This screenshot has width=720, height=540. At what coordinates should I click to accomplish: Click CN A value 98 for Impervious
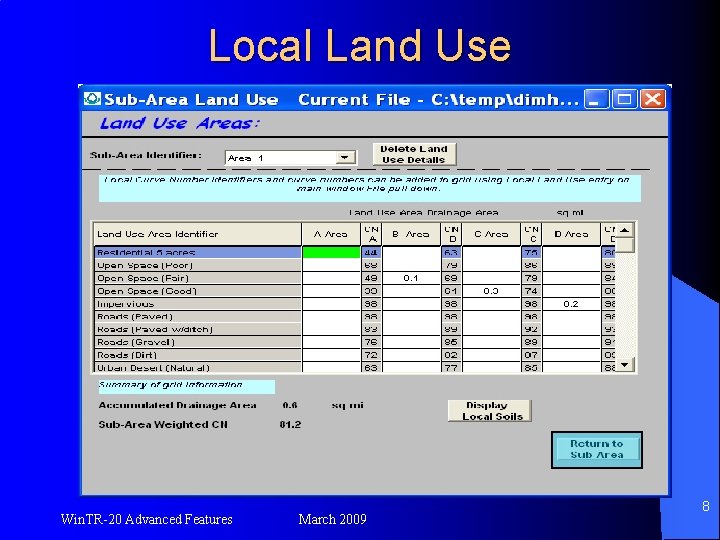tap(371, 304)
